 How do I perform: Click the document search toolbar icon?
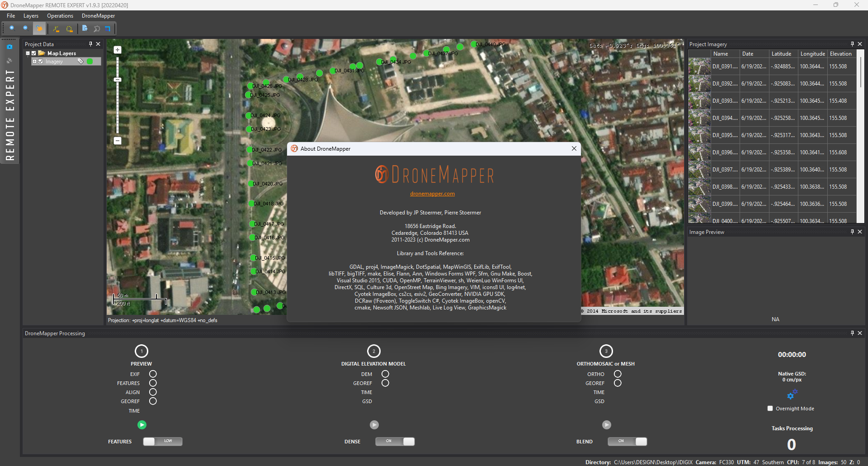pyautogui.click(x=85, y=29)
